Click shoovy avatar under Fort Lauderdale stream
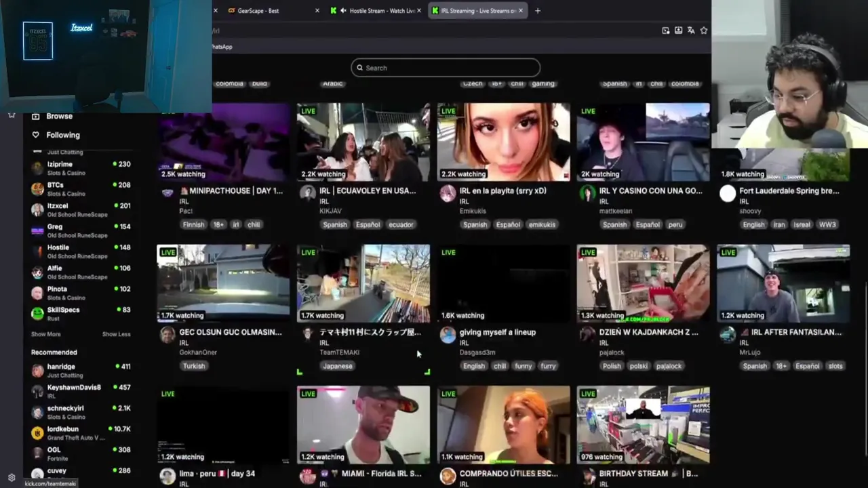Screen dimensions: 868x488 point(728,193)
